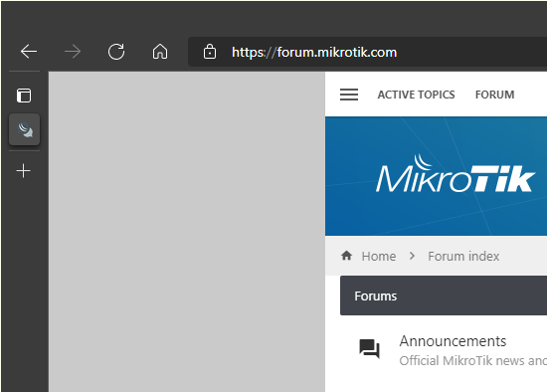Click the Home breadcrumb house icon
Viewport: 547px width, 392px height.
[x=346, y=256]
